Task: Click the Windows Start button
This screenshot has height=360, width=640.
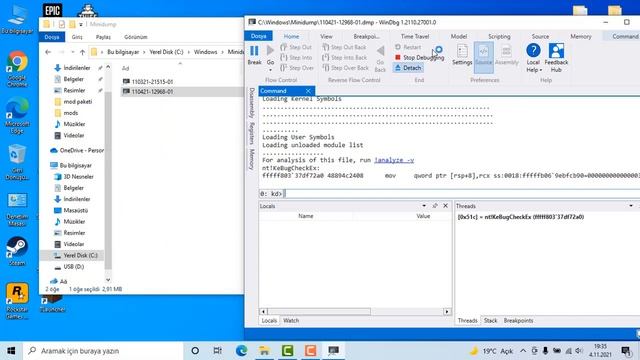Action: pyautogui.click(x=11, y=351)
